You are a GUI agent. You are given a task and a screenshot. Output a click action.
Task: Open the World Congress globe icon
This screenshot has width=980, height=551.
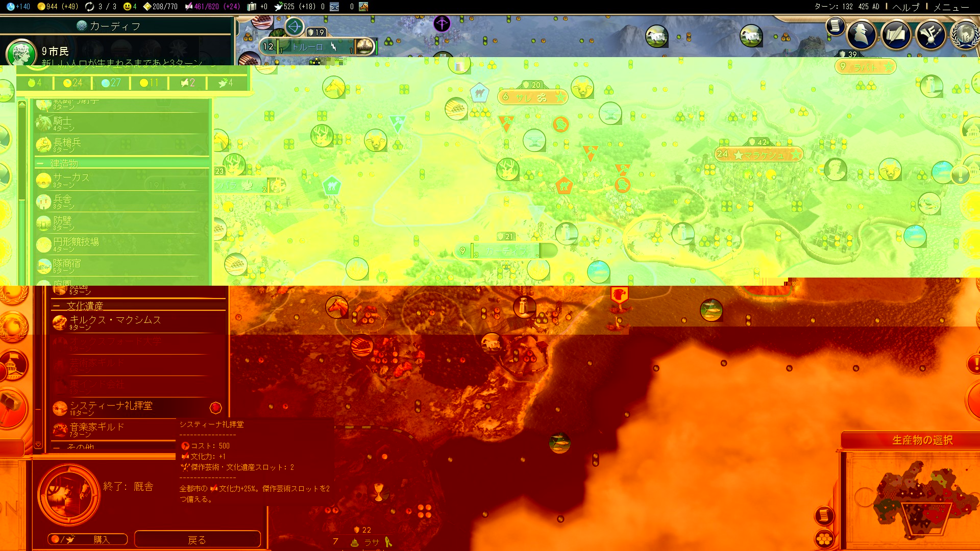pos(965,34)
